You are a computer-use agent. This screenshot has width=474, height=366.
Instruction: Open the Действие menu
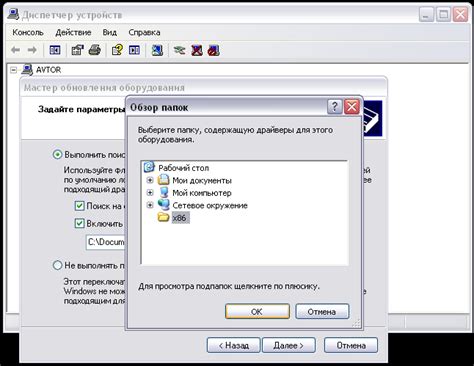[x=73, y=32]
